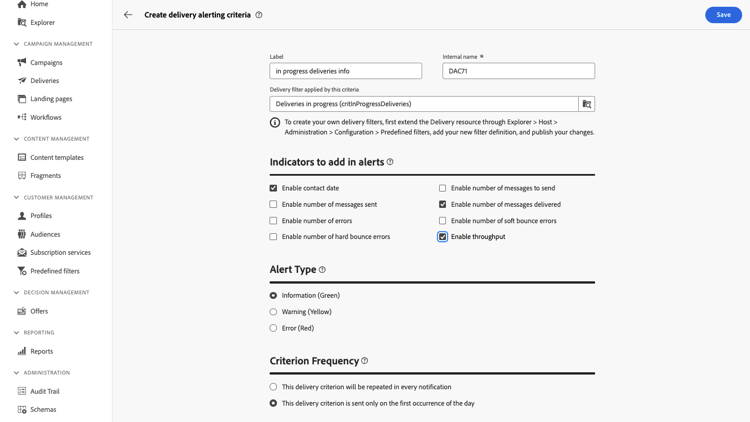This screenshot has width=750, height=422.
Task: Open delivery filter picker icon
Action: (587, 104)
